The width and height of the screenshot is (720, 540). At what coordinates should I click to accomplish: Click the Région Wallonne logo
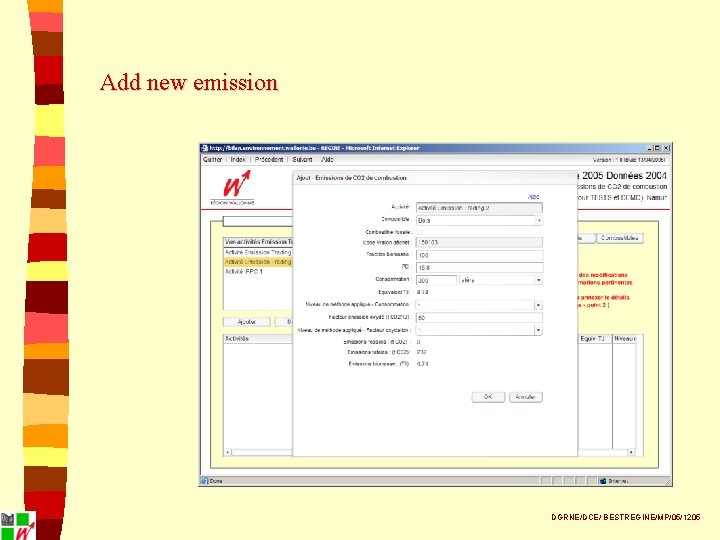tap(233, 187)
